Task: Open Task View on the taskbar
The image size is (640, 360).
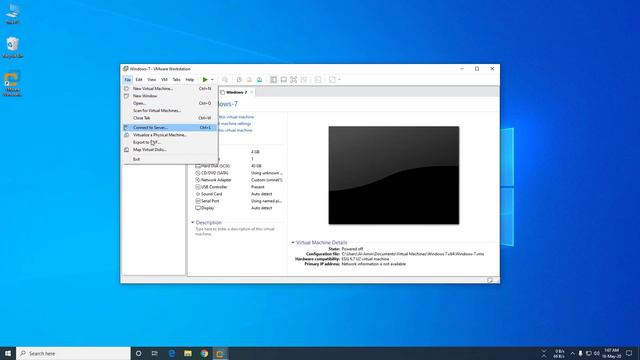Action: tap(155, 353)
